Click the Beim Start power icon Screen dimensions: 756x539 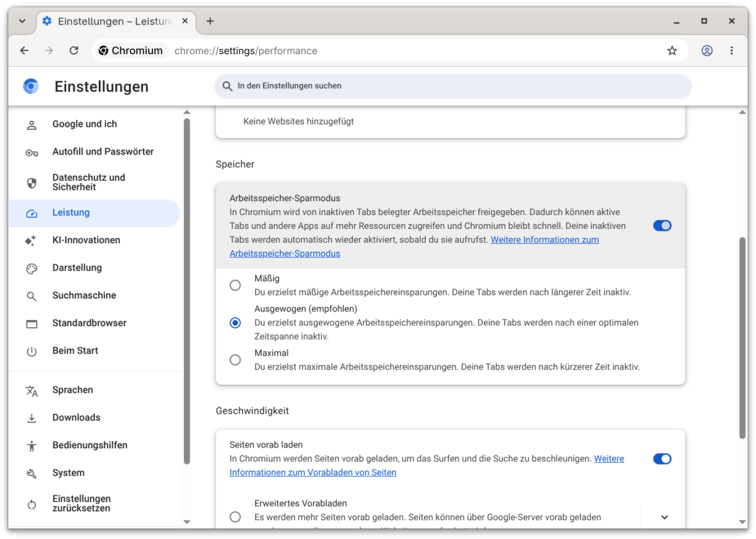pyautogui.click(x=31, y=352)
